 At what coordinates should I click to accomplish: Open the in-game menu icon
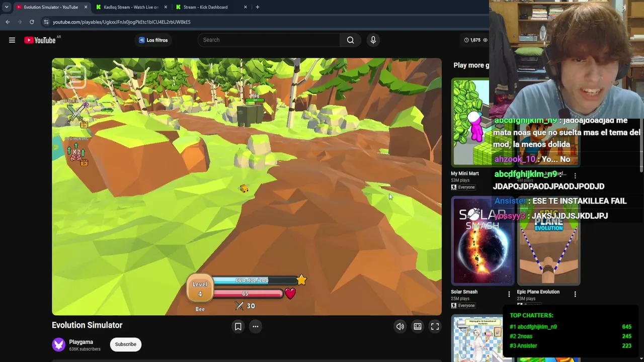tap(75, 77)
